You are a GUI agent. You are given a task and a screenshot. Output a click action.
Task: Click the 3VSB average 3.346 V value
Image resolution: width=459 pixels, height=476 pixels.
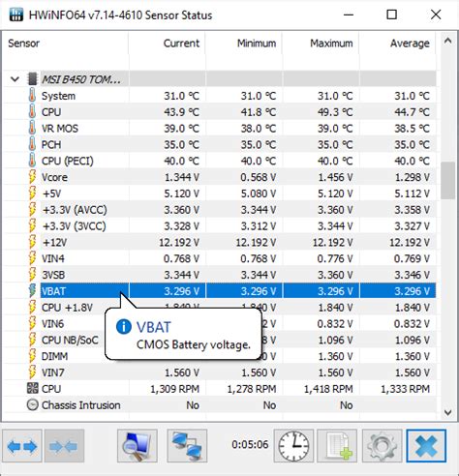pyautogui.click(x=412, y=275)
